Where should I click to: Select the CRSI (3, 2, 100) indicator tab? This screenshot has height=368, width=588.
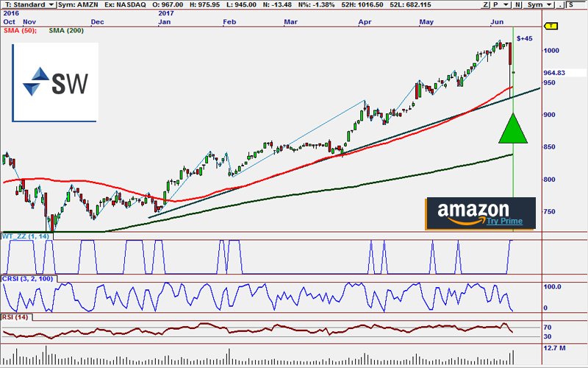point(28,279)
